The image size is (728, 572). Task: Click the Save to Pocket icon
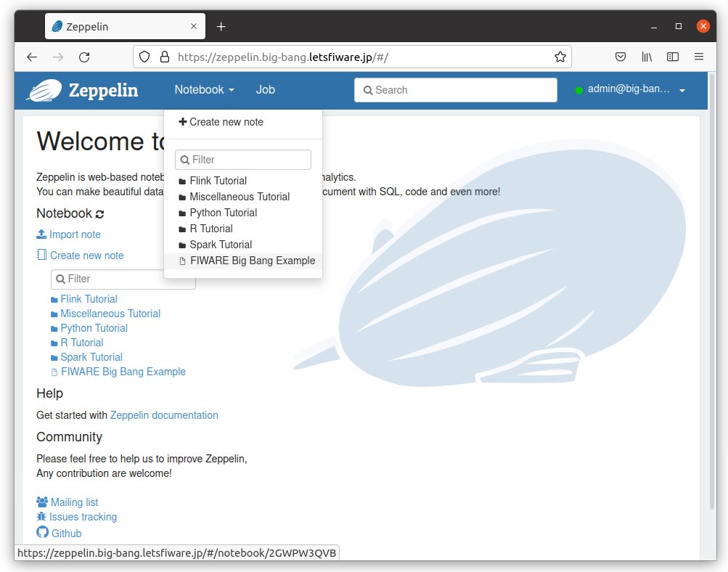621,57
